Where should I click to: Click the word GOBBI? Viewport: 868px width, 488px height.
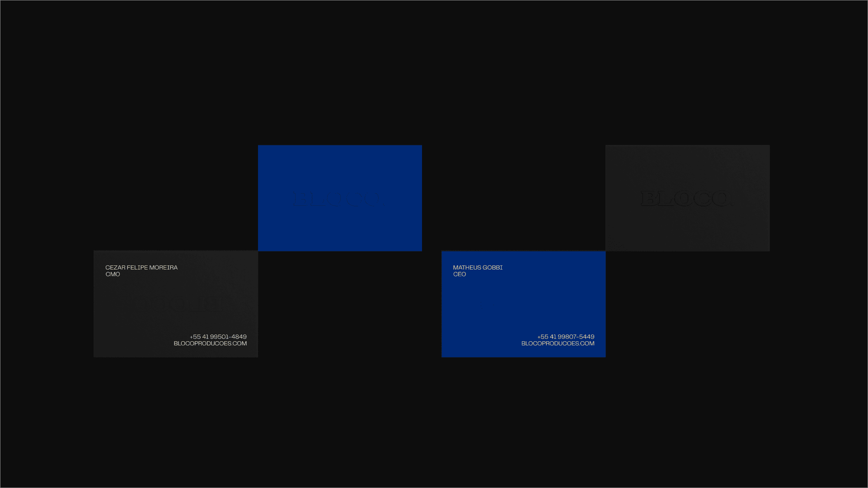tap(493, 268)
